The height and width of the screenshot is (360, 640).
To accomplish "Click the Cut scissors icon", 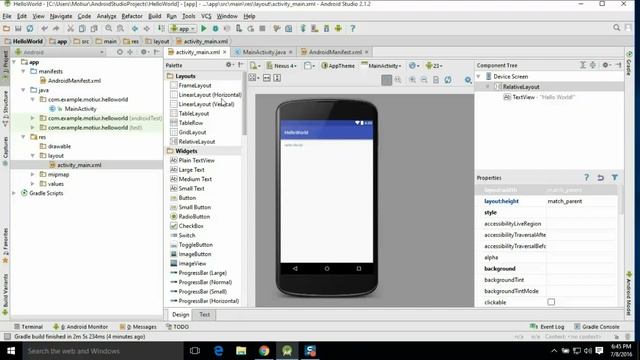I will tap(71, 29).
